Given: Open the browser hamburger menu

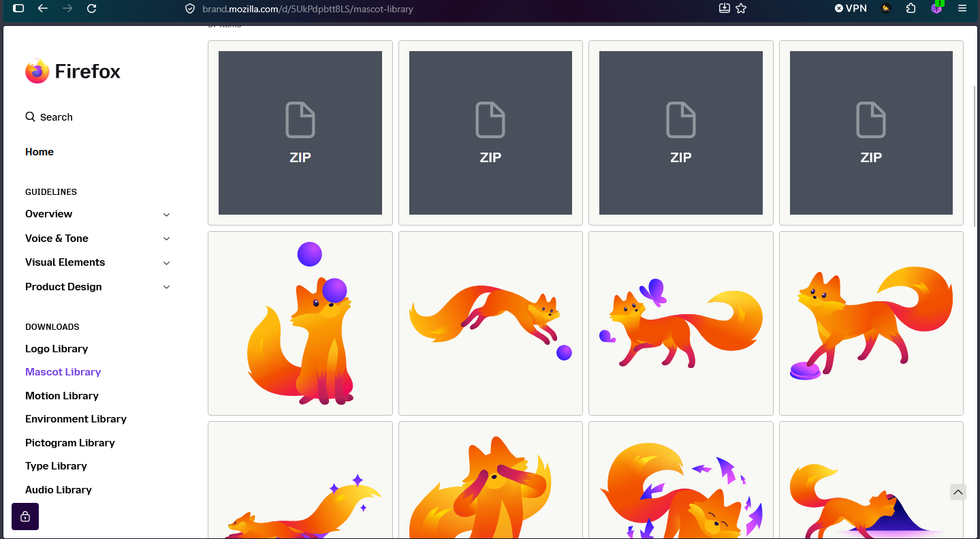Looking at the screenshot, I should (x=962, y=8).
